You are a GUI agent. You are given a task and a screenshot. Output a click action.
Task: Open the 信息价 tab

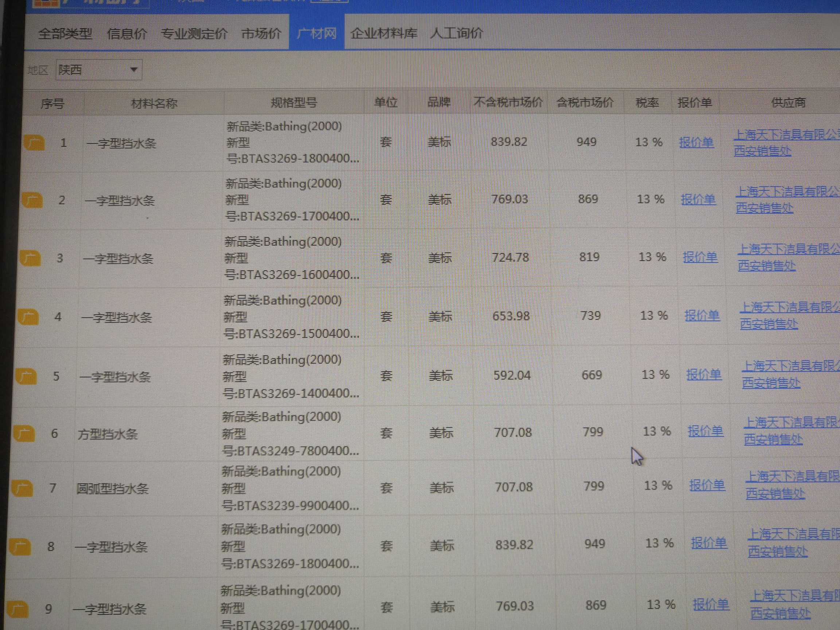coord(127,34)
